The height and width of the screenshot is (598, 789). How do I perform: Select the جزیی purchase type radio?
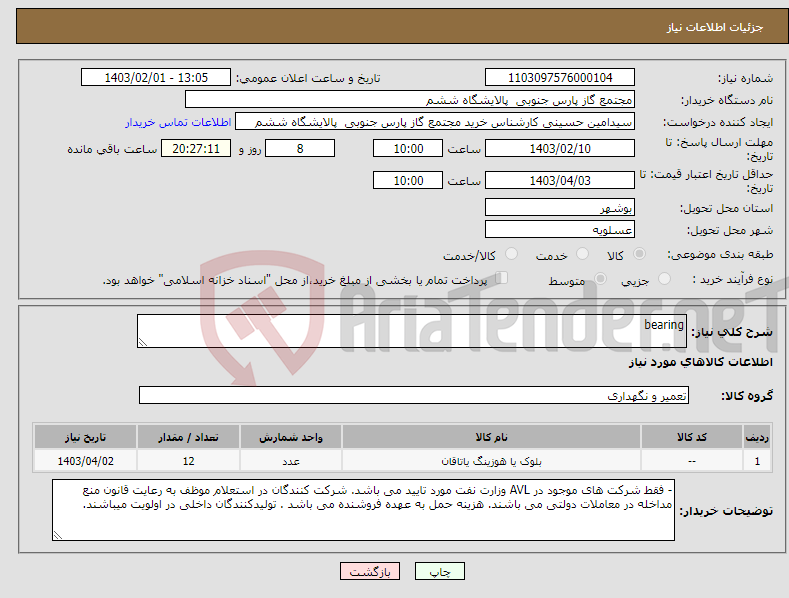point(664,278)
